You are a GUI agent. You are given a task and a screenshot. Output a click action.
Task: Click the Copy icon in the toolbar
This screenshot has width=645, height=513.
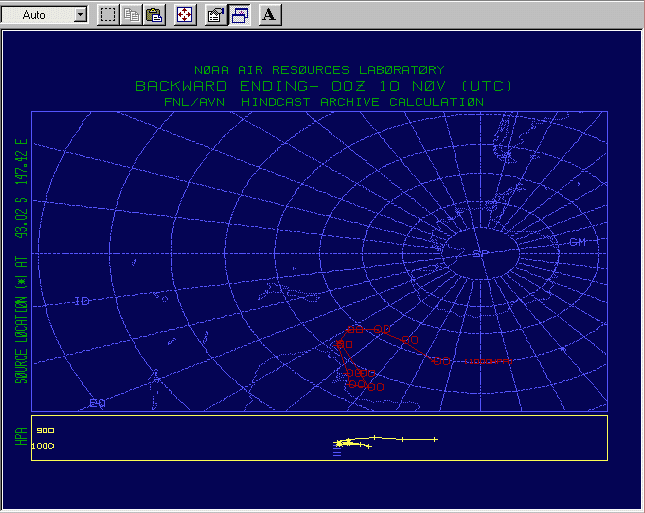131,15
